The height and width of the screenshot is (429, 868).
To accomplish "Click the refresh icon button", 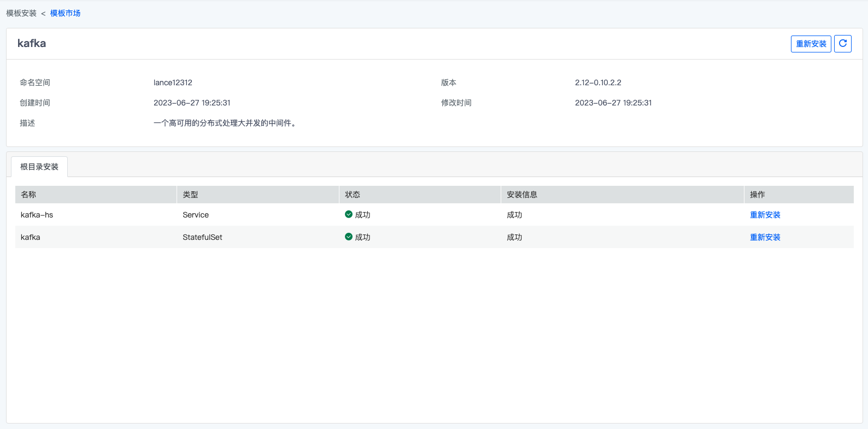I will click(x=842, y=44).
